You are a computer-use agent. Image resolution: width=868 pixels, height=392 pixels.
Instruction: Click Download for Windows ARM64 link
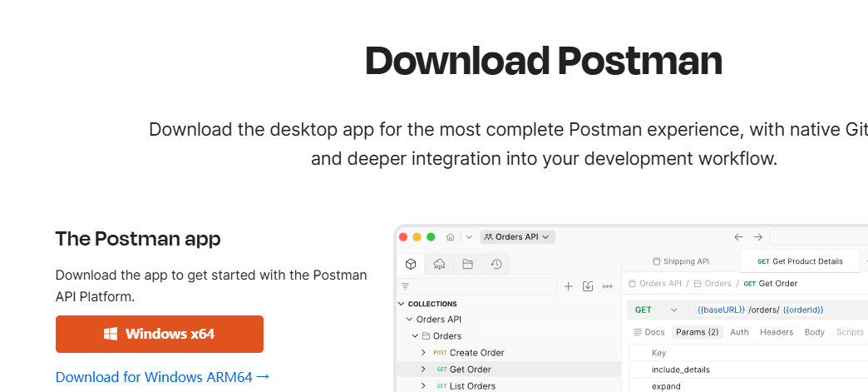coord(163,377)
